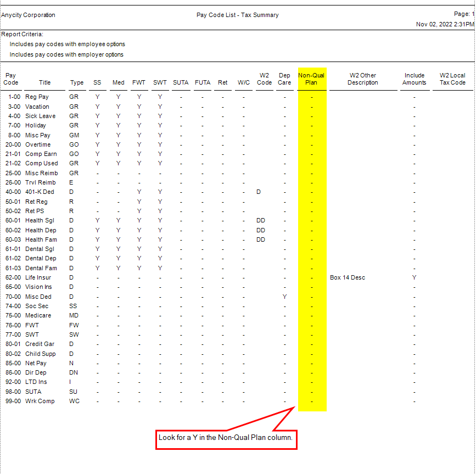Click type 'SW' in the 77-00 row
The width and height of the screenshot is (476, 474).
[x=74, y=334]
